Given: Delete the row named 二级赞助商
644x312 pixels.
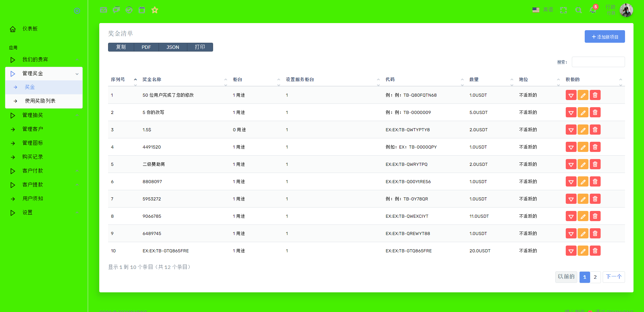Looking at the screenshot, I should point(595,164).
